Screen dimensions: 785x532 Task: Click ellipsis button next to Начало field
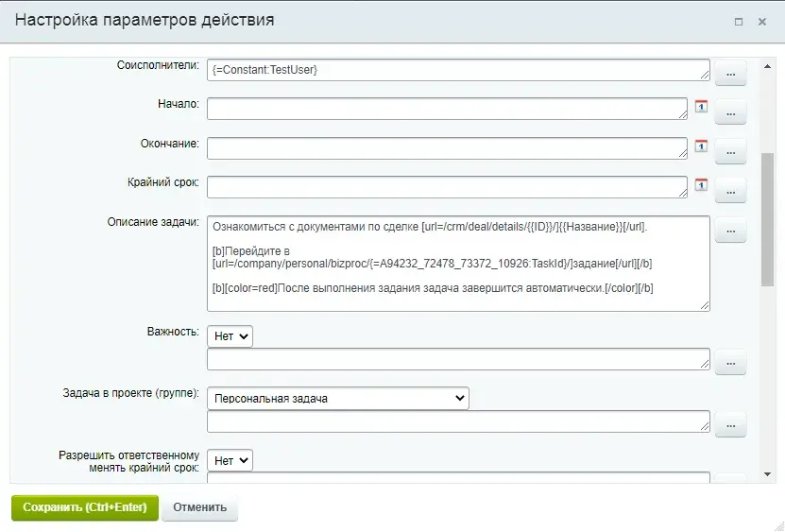click(730, 112)
